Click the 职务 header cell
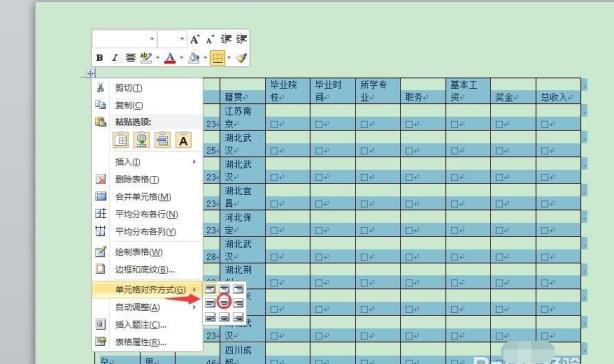Image resolution: width=614 pixels, height=364 pixels. (x=423, y=91)
